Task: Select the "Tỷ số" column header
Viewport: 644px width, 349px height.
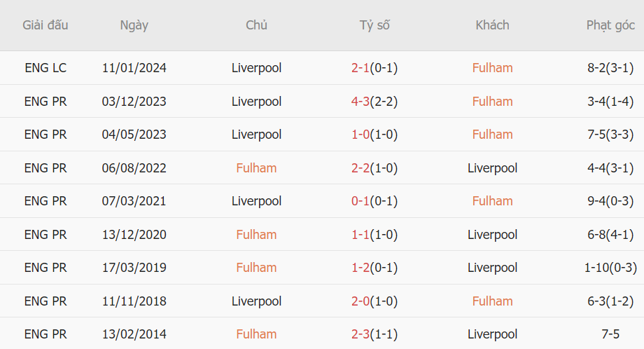Action: (x=374, y=25)
